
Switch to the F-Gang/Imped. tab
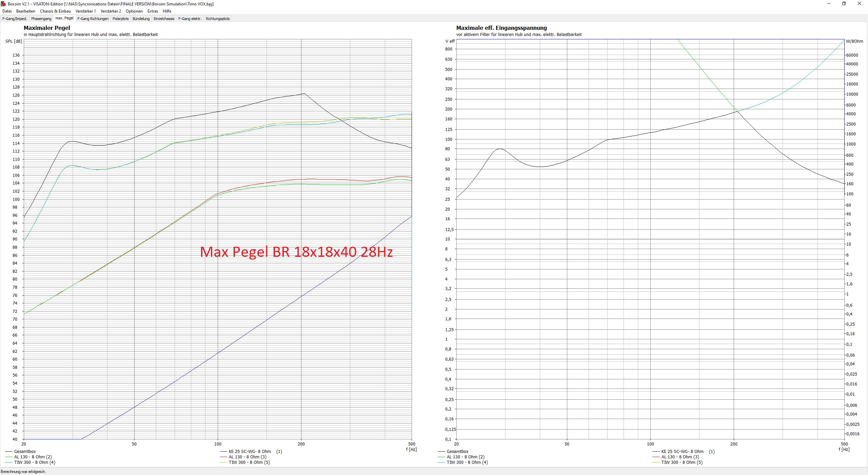point(15,19)
